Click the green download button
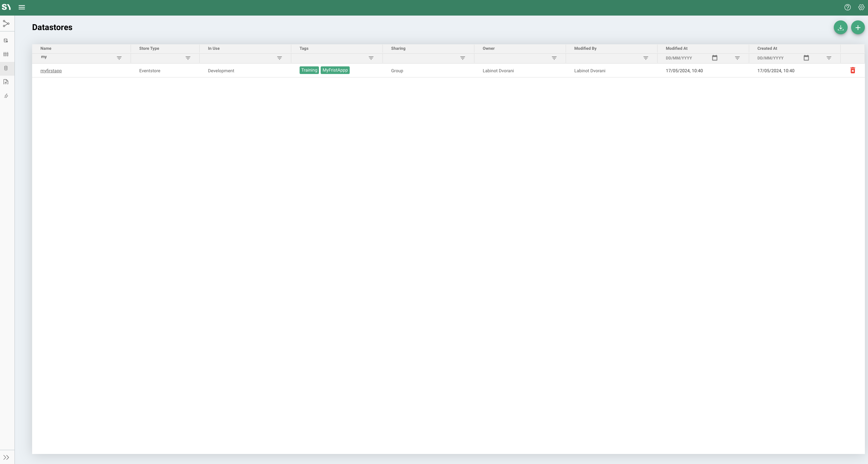The height and width of the screenshot is (464, 868). 841,27
